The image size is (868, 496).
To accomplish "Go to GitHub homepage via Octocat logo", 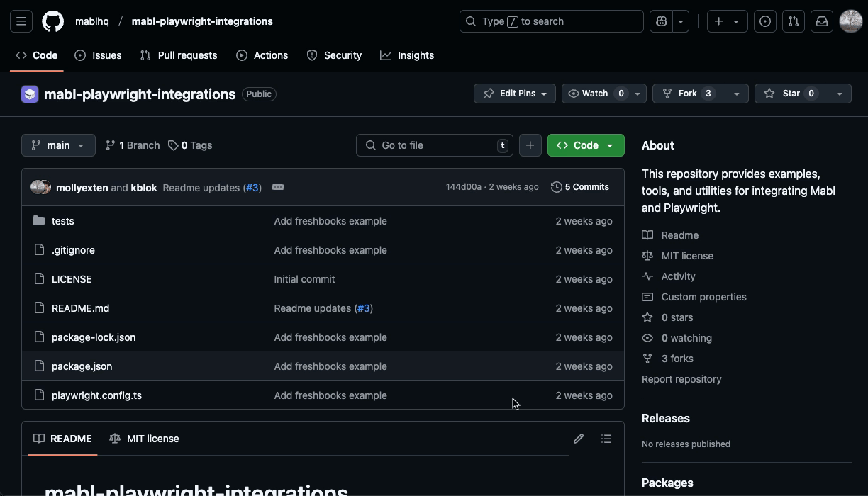I will (52, 21).
